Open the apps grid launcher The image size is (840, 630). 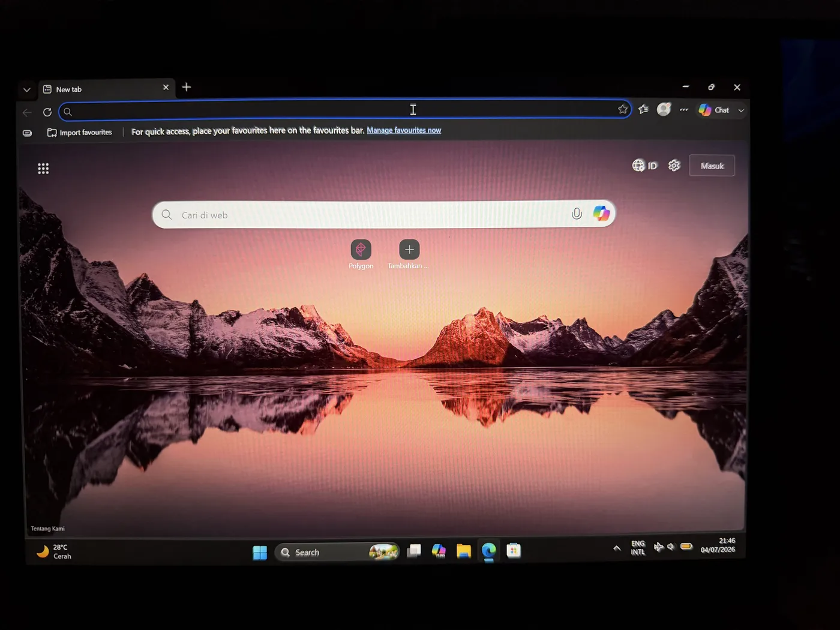43,169
